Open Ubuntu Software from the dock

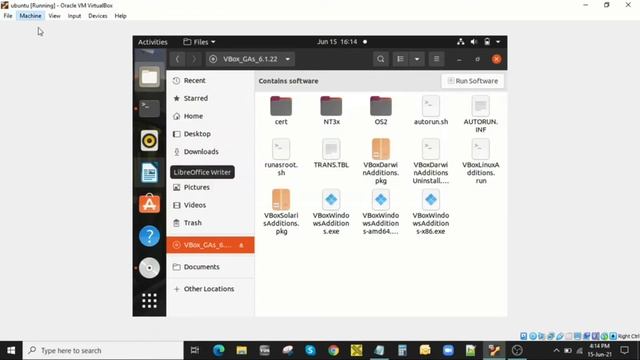pos(149,204)
